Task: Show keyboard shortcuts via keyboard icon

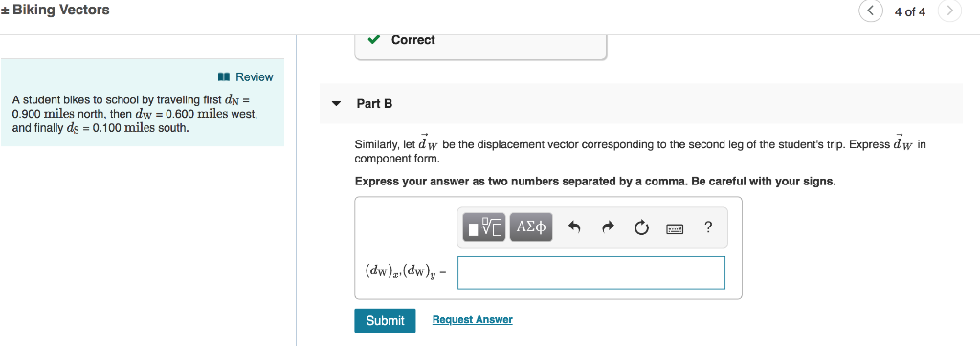Action: 675,228
